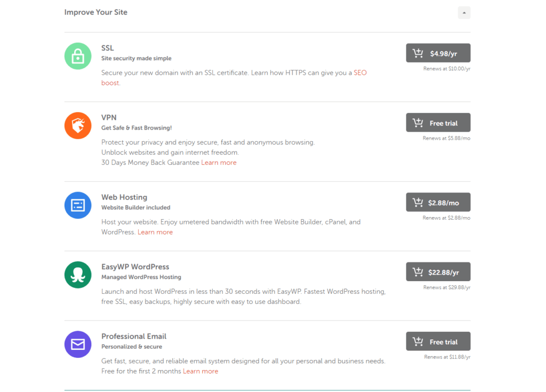Image resolution: width=546 pixels, height=392 pixels.
Task: Click the orange VPN shield icon
Action: [78, 125]
